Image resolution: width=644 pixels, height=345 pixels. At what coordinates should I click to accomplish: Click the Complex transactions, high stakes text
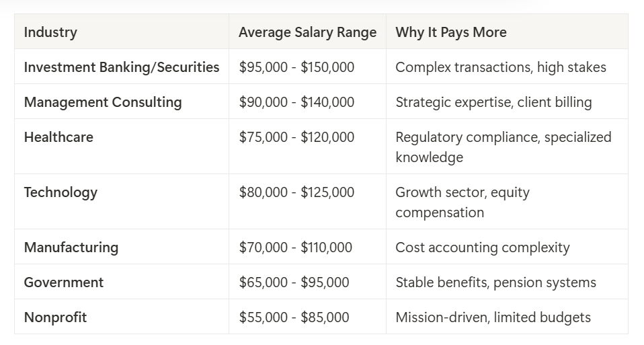tap(501, 67)
